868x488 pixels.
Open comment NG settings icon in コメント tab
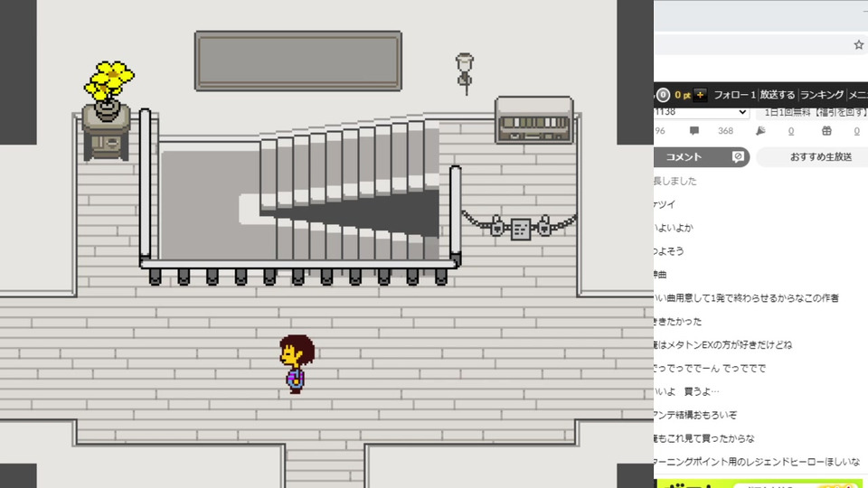[738, 157]
